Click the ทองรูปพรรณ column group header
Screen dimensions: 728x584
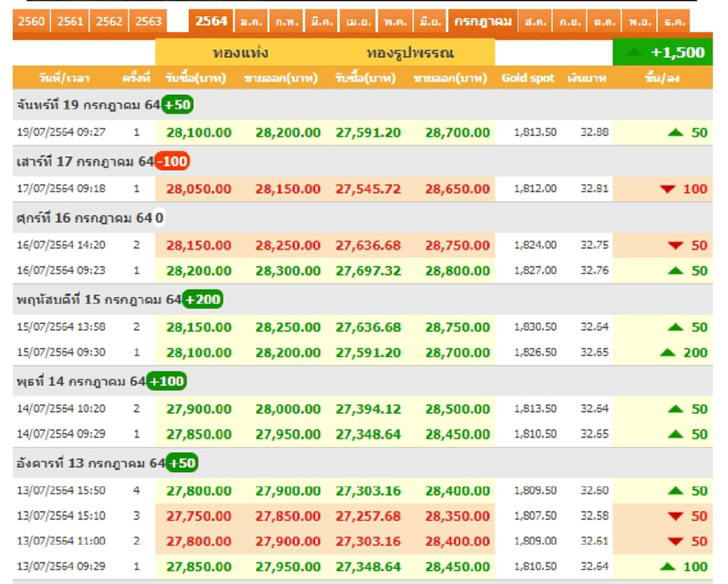(x=410, y=53)
